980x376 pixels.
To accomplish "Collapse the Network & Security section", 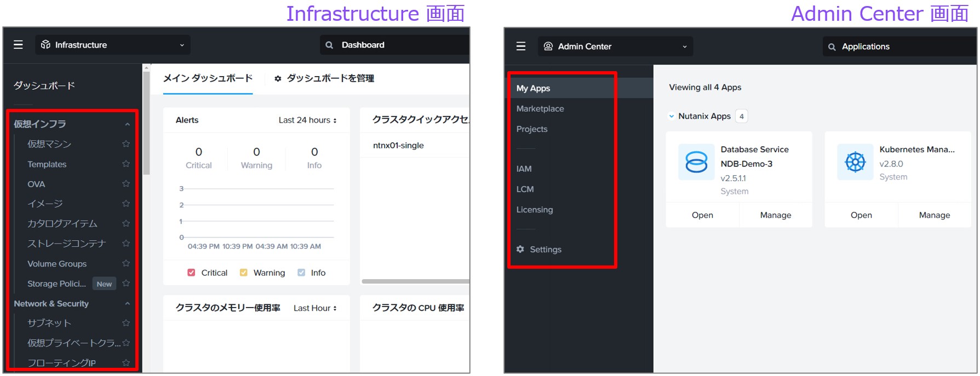I will tap(127, 304).
